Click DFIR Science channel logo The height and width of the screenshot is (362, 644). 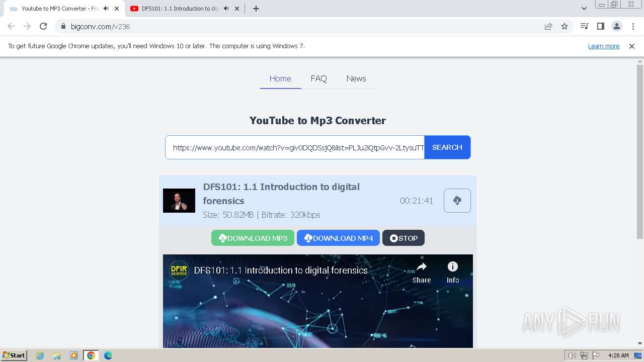[179, 270]
